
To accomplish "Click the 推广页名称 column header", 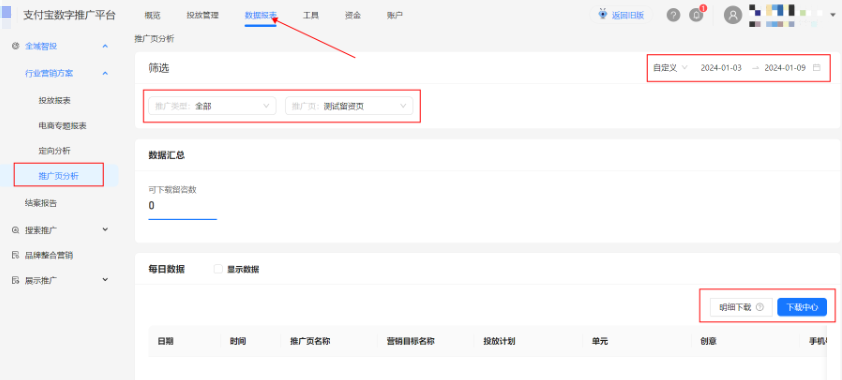I will click(310, 341).
